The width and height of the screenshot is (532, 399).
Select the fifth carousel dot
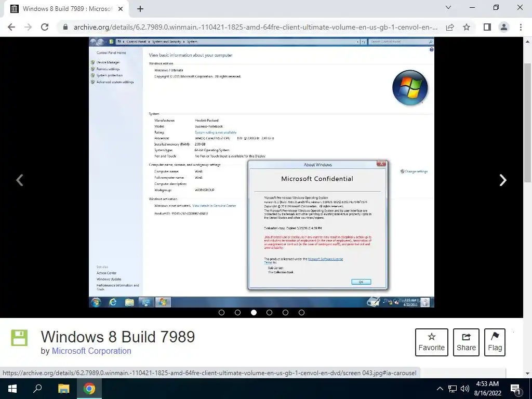[x=285, y=312]
